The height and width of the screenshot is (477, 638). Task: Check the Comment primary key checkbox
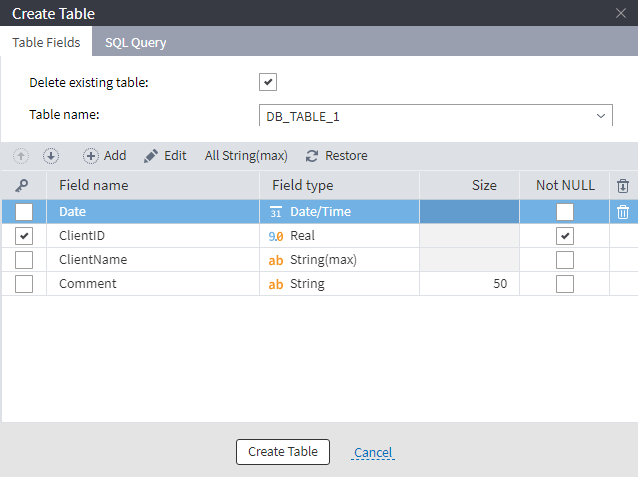point(24,284)
